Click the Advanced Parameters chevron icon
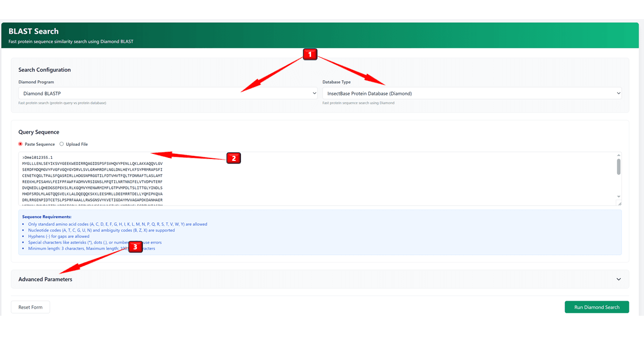This screenshot has height=362, width=644. click(618, 280)
